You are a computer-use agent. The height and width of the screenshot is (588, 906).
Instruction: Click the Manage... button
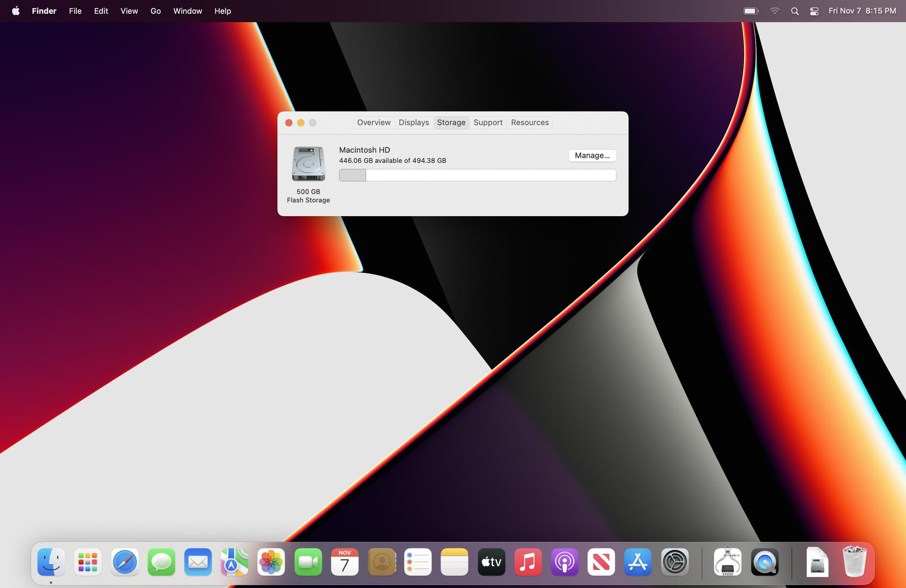592,156
